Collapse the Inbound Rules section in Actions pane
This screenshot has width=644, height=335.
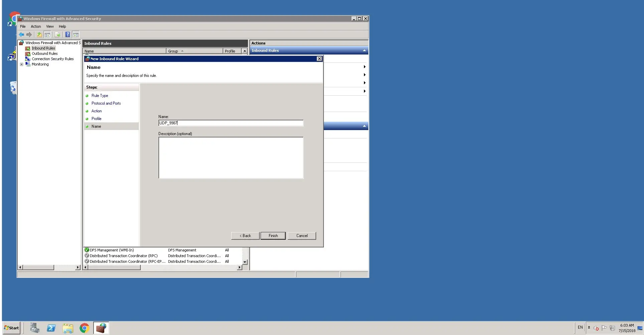[364, 50]
